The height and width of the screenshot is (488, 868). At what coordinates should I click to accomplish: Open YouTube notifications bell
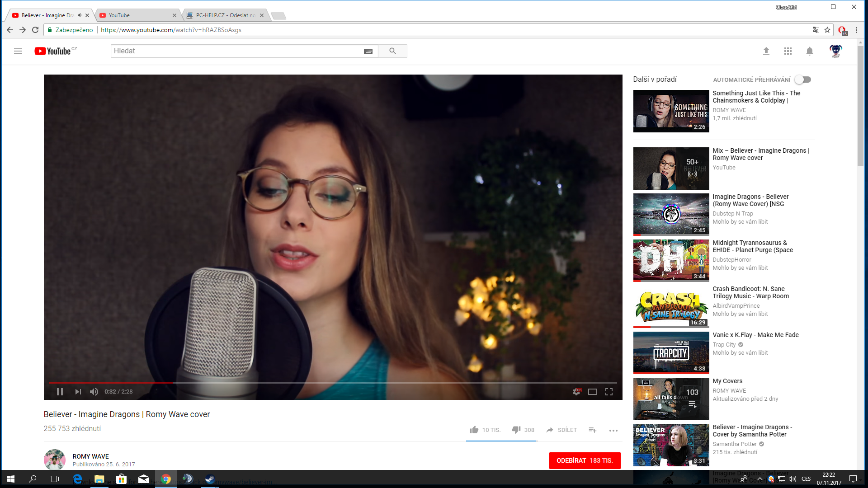[809, 51]
